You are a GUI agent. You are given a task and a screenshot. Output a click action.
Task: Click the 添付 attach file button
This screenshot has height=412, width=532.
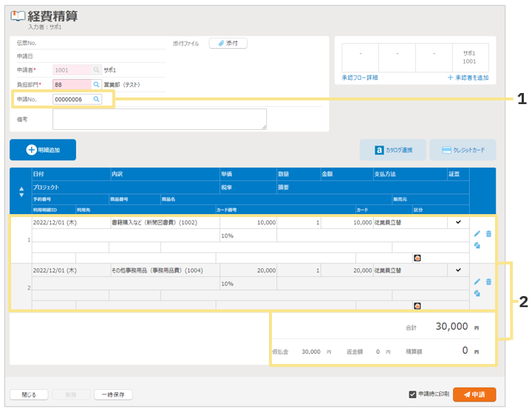pos(228,44)
